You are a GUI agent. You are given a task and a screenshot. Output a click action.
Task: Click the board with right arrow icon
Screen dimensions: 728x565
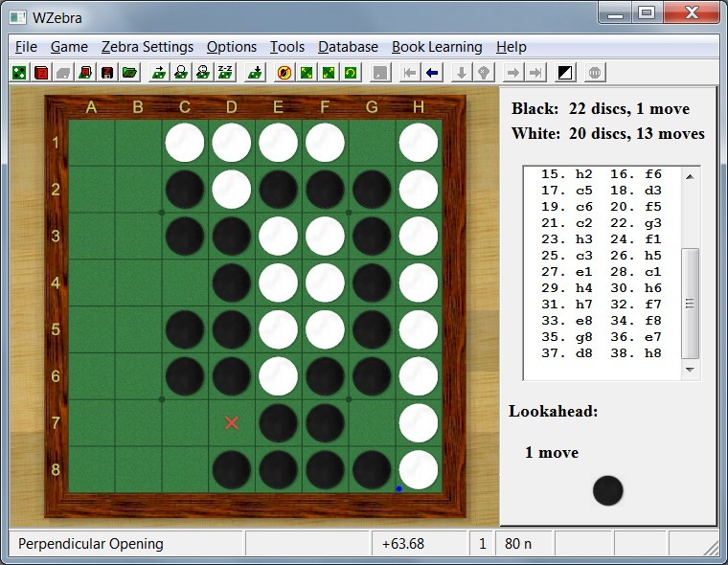(159, 73)
